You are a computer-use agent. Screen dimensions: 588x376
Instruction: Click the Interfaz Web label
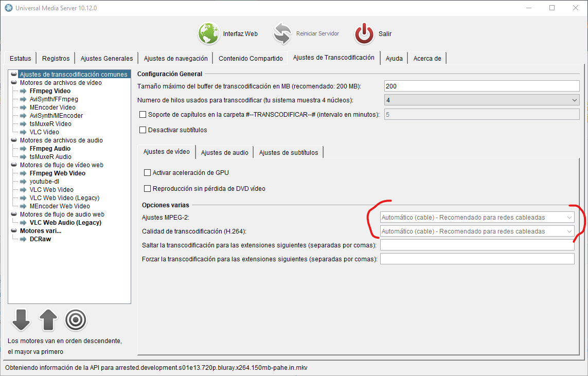[240, 34]
